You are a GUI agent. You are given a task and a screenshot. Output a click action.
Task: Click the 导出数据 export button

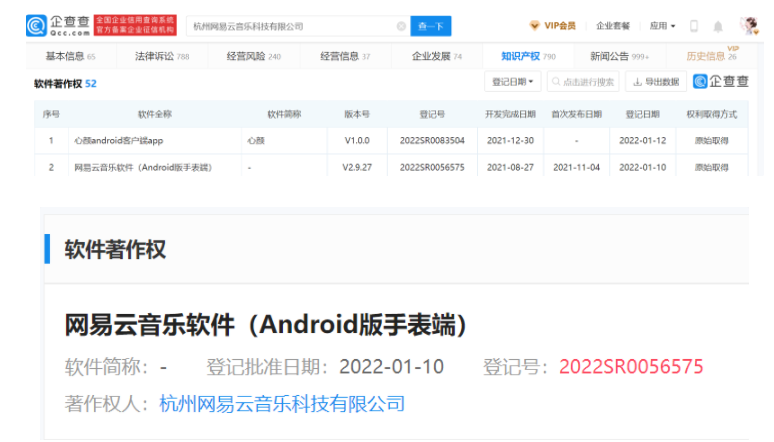(656, 81)
